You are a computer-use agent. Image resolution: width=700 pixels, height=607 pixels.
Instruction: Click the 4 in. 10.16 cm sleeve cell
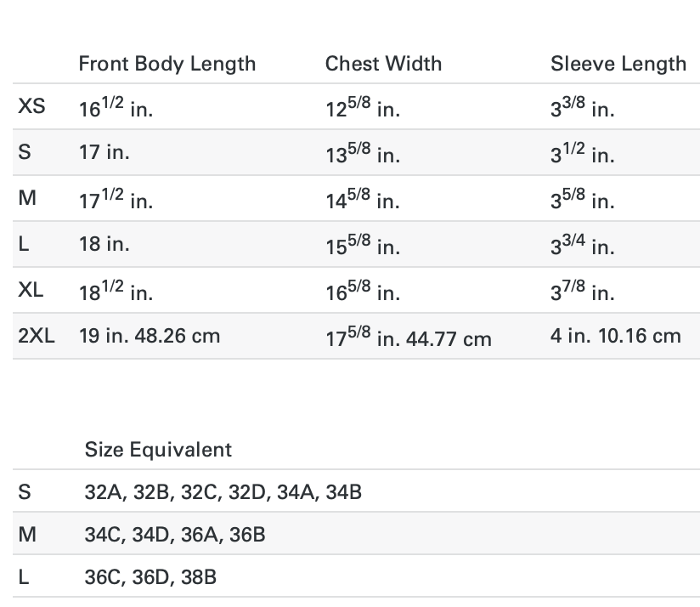615,336
